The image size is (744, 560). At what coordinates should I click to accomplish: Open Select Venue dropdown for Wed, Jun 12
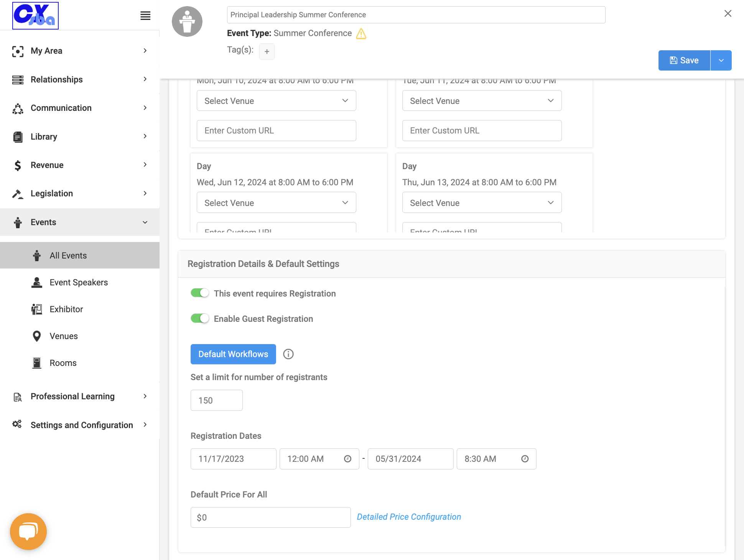(276, 203)
